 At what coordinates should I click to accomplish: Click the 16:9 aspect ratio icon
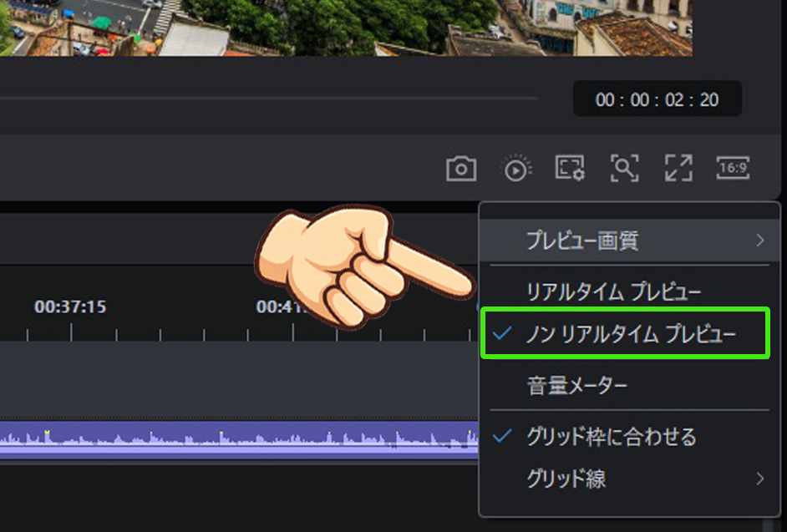[732, 168]
